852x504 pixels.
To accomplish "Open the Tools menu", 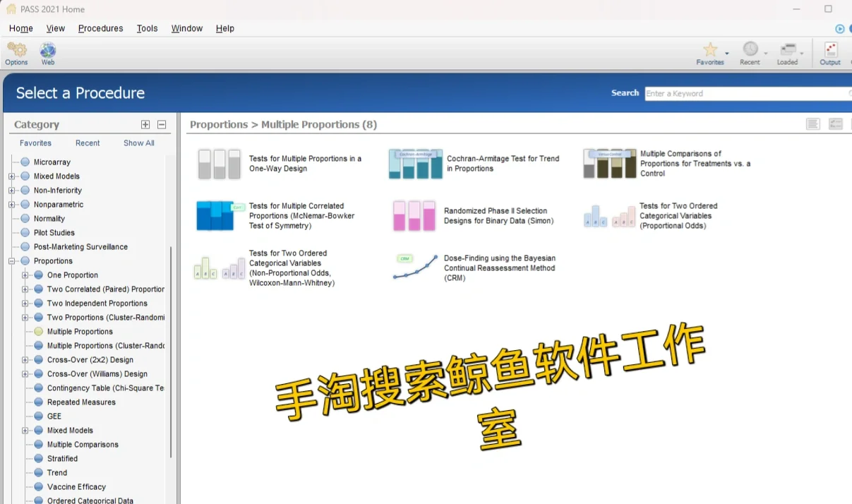I will point(147,28).
